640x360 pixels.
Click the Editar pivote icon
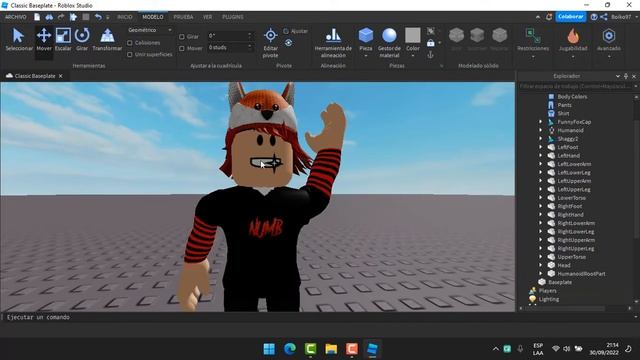click(270, 36)
